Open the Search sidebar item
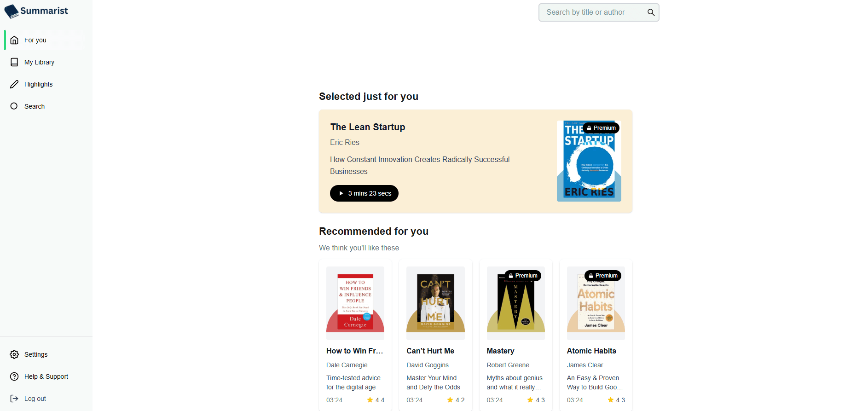Viewport: 868px width, 411px height. click(x=34, y=106)
